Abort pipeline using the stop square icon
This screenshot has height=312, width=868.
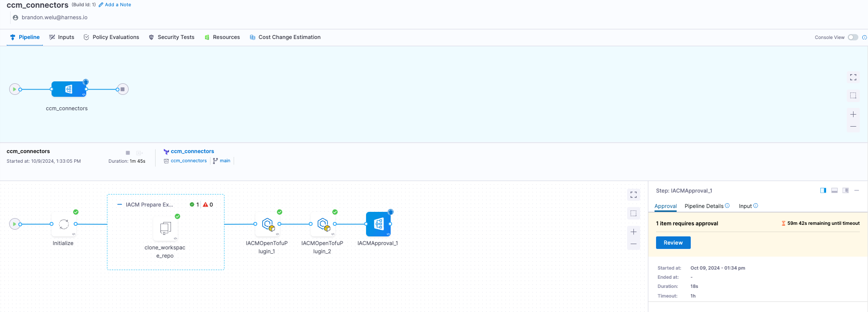(x=128, y=153)
